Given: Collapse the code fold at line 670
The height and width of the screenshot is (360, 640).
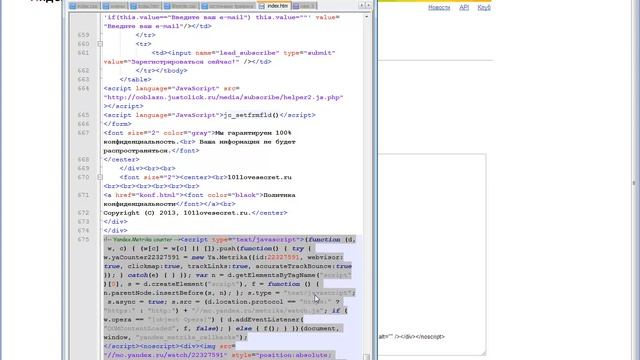Looking at the screenshot, I should (x=100, y=178).
